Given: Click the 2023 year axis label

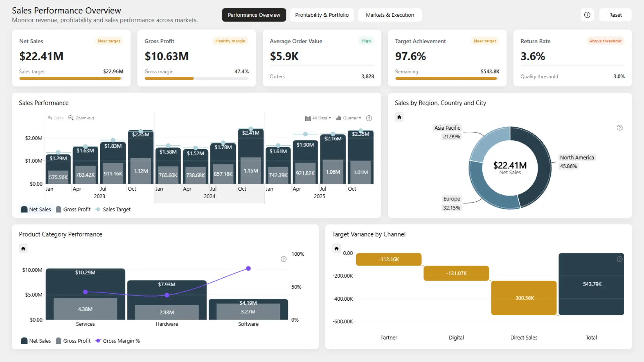Looking at the screenshot, I should (x=99, y=196).
